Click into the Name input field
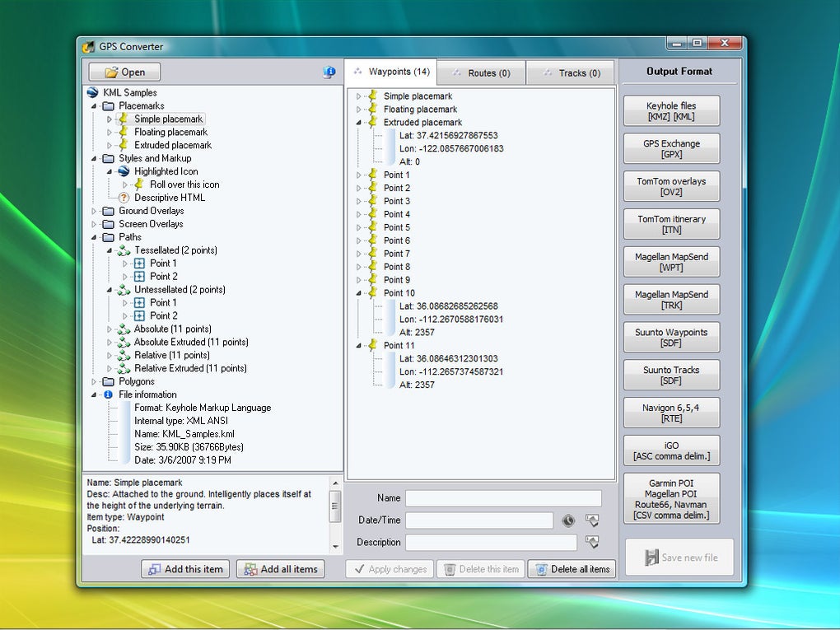Image resolution: width=840 pixels, height=630 pixels. click(x=503, y=498)
